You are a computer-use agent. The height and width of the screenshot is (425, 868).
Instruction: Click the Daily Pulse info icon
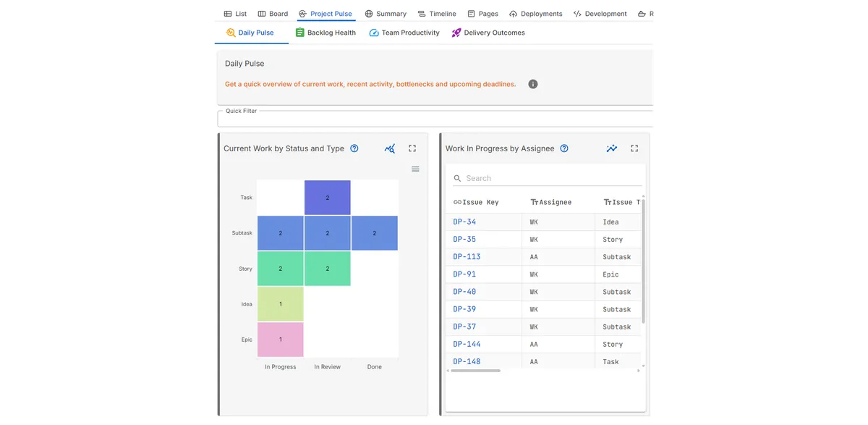pos(533,84)
